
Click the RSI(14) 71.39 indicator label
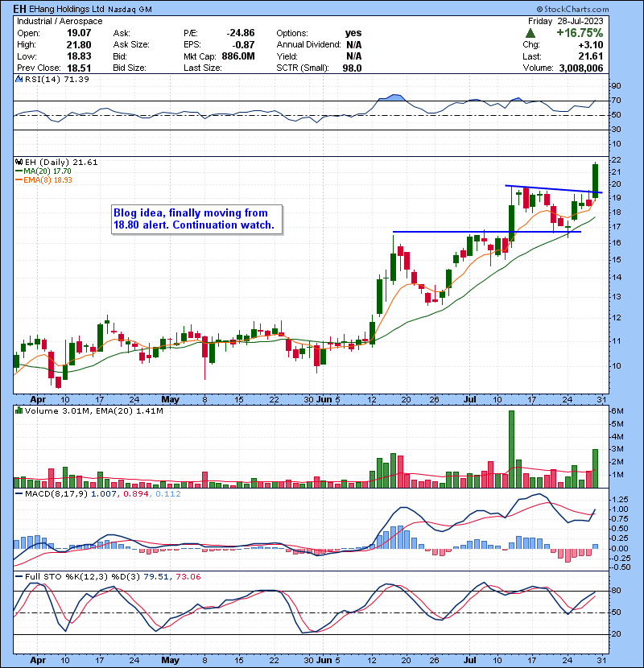tap(57, 79)
